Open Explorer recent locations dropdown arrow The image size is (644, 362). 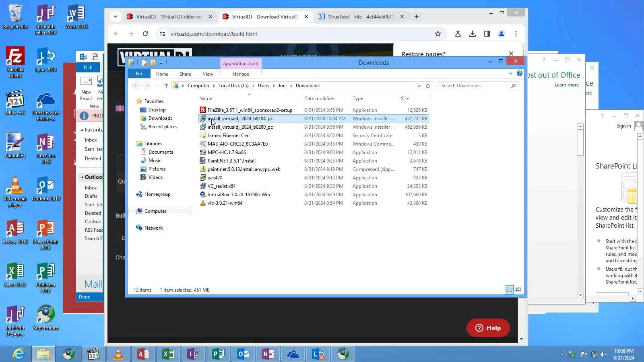(x=157, y=86)
